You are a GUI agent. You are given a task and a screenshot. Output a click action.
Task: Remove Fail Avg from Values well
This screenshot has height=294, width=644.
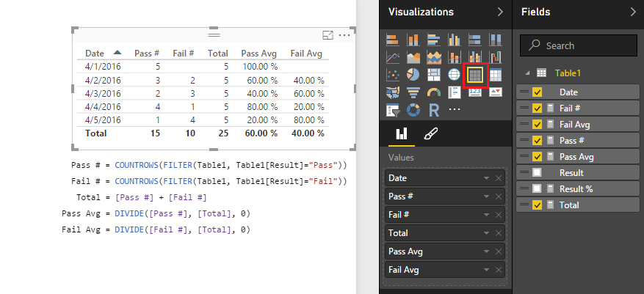point(499,271)
